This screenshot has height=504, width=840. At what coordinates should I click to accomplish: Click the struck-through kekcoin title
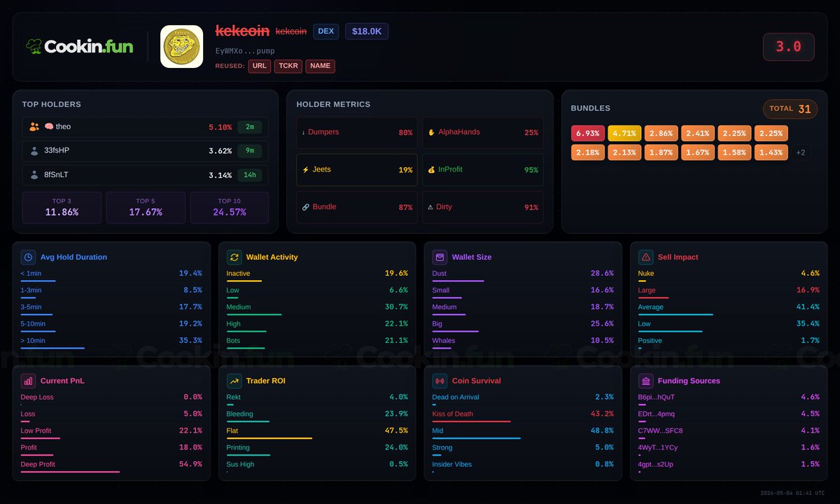pyautogui.click(x=242, y=31)
